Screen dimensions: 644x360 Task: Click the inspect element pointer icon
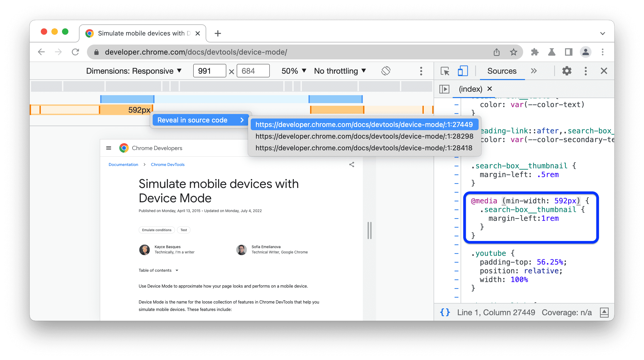click(x=445, y=71)
